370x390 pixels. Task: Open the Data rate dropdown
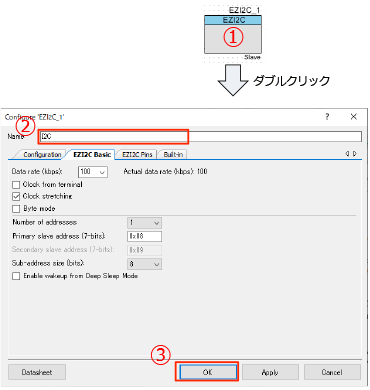click(93, 172)
